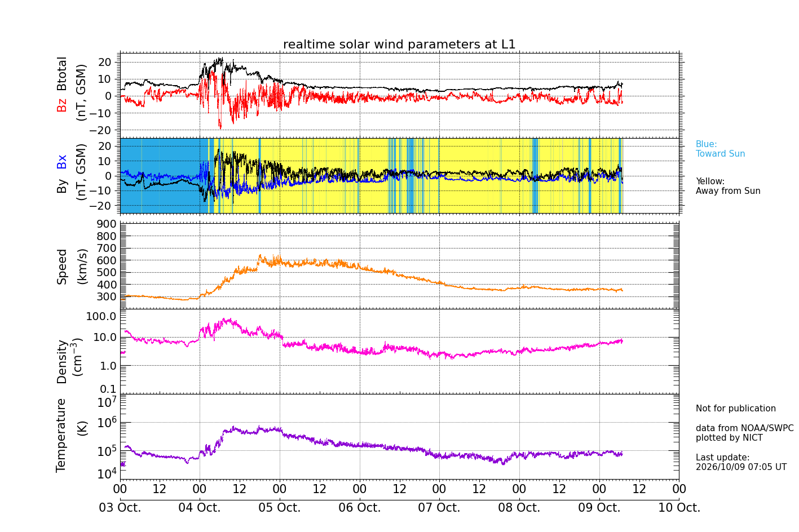Click the "Not for publication" note
Viewport: 799px width, 532px height.
pyautogui.click(x=736, y=409)
